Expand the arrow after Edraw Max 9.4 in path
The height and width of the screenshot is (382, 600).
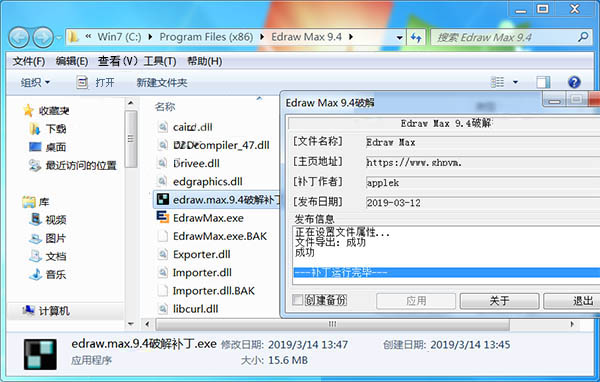[x=351, y=37]
